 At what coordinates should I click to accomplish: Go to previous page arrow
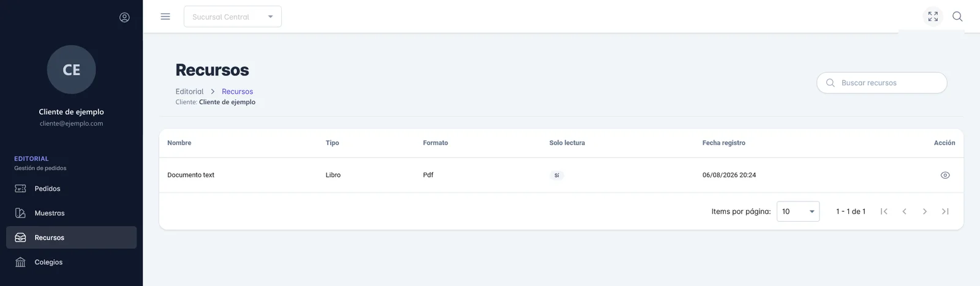[904, 211]
